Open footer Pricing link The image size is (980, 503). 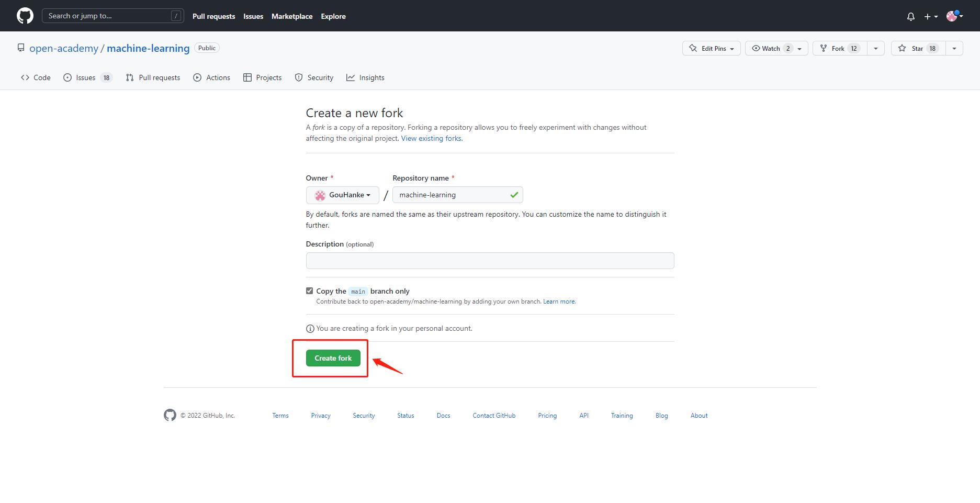click(x=547, y=416)
